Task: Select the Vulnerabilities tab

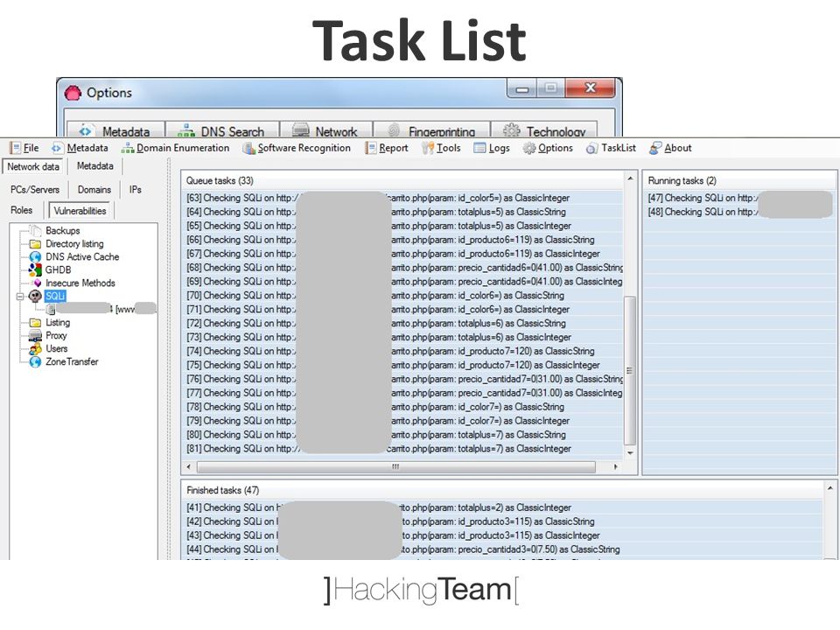Action: [x=80, y=211]
